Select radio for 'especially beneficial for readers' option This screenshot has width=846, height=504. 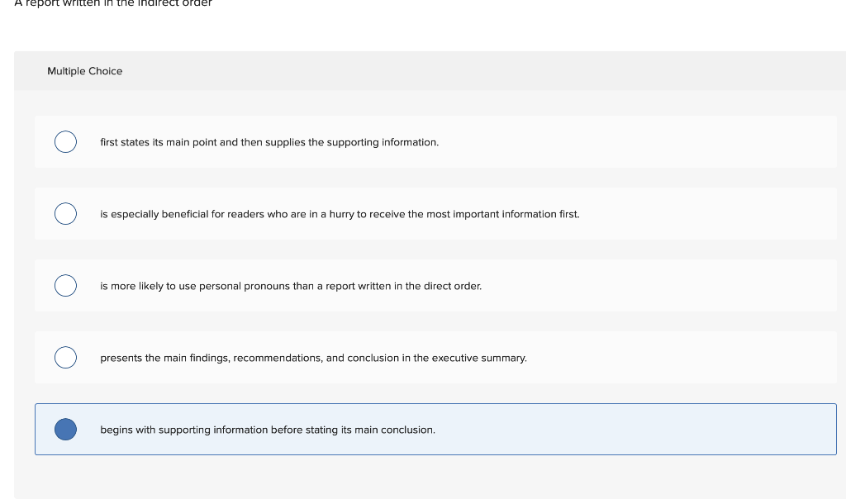pos(65,214)
